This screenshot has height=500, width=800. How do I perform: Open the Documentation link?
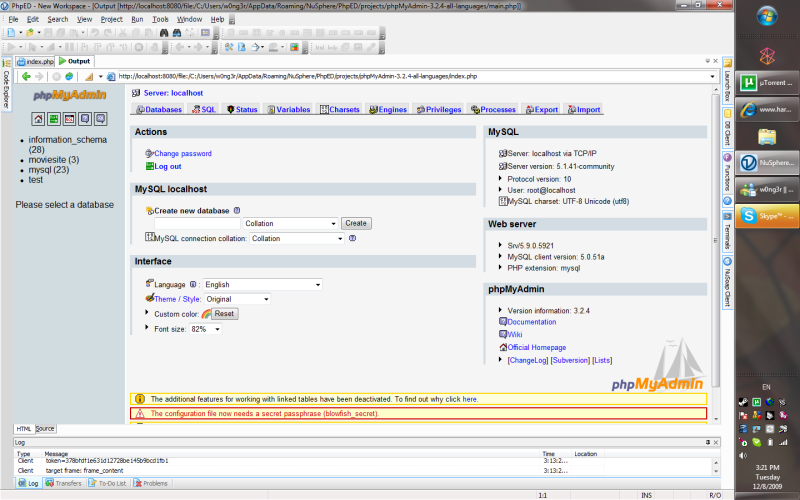click(x=532, y=322)
